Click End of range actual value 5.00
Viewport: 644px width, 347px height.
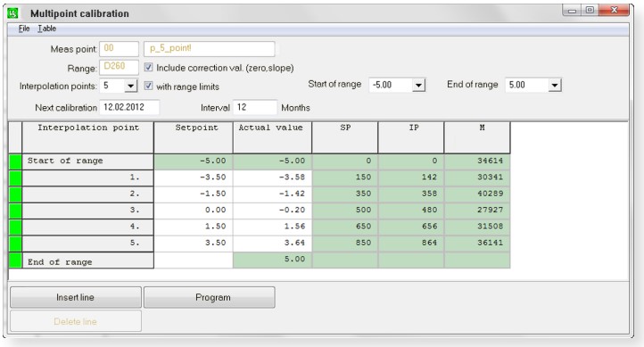272,260
